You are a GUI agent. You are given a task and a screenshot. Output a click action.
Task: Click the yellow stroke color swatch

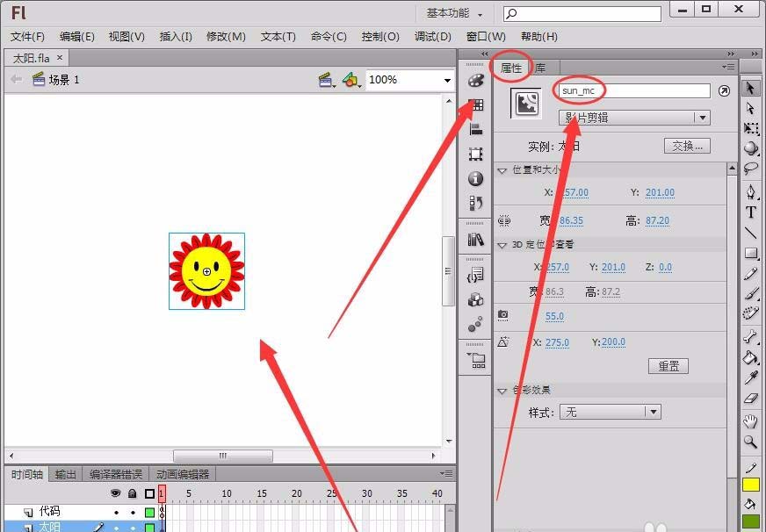pos(751,485)
